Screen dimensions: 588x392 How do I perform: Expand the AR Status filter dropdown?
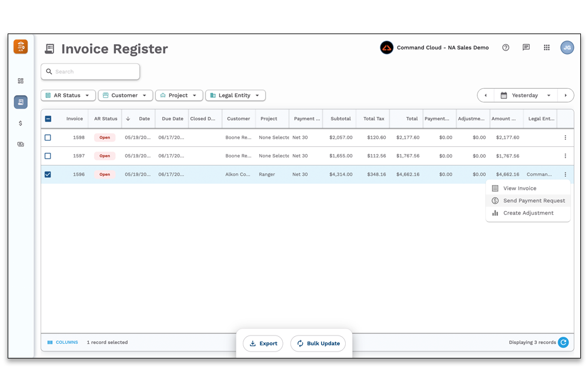(68, 95)
